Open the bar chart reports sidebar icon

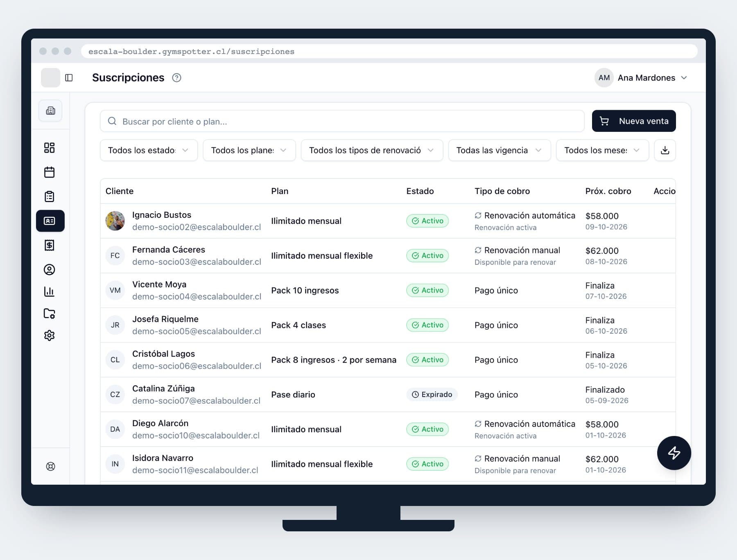coord(50,291)
